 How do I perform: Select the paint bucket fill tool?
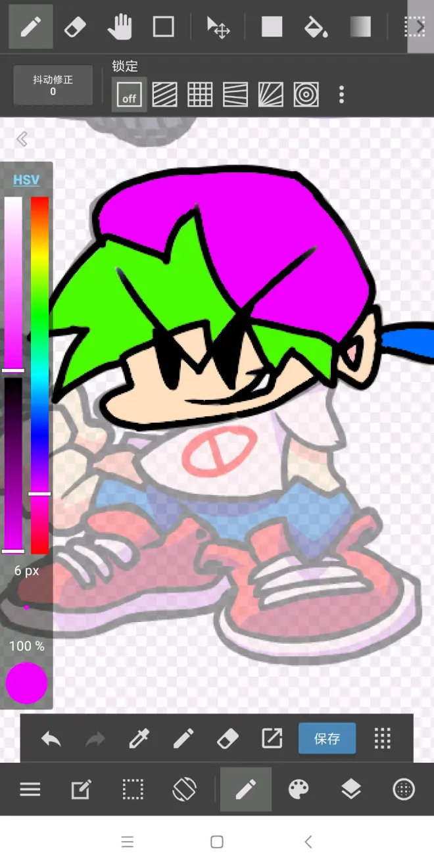[x=316, y=27]
